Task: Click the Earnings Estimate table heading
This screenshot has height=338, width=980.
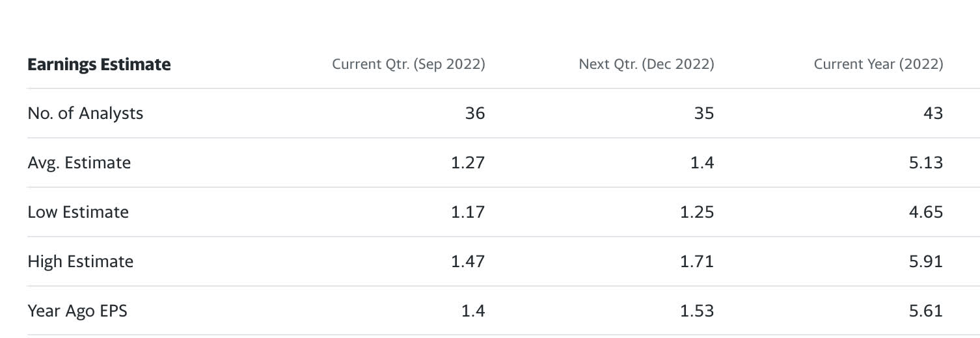Action: click(99, 64)
